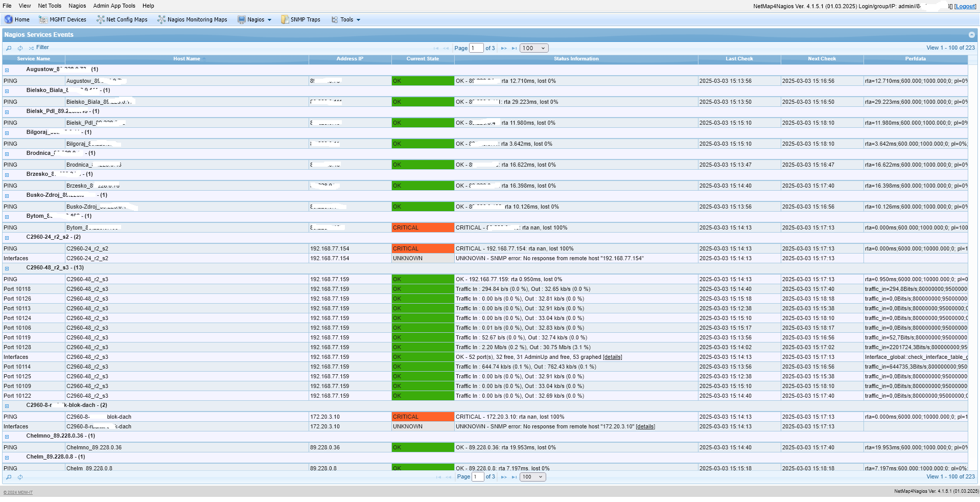The height and width of the screenshot is (502, 980).
Task: Click the top refresh grid icon
Action: 20,48
